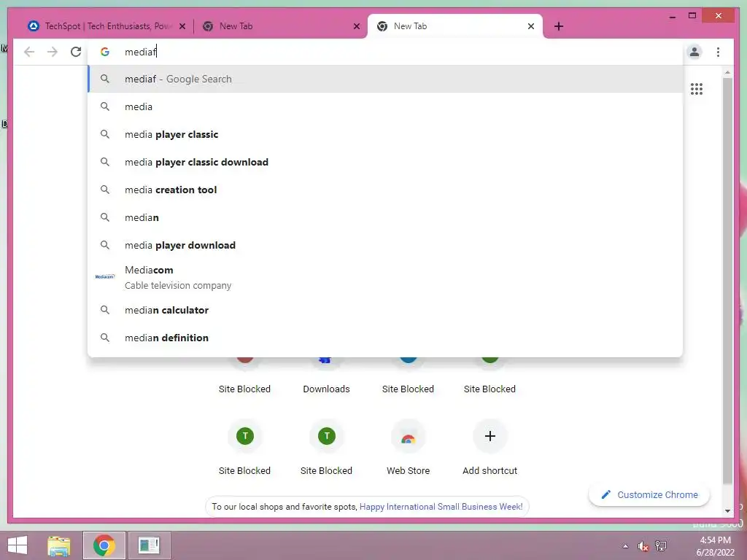Open a new tab with plus button
The width and height of the screenshot is (747, 560).
click(x=559, y=26)
